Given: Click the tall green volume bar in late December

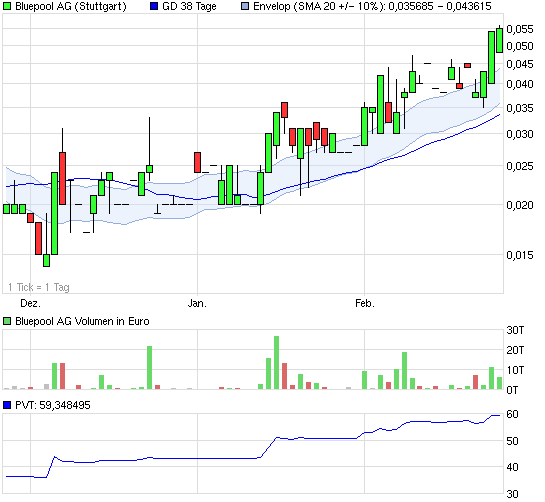Looking at the screenshot, I should pyautogui.click(x=149, y=367).
